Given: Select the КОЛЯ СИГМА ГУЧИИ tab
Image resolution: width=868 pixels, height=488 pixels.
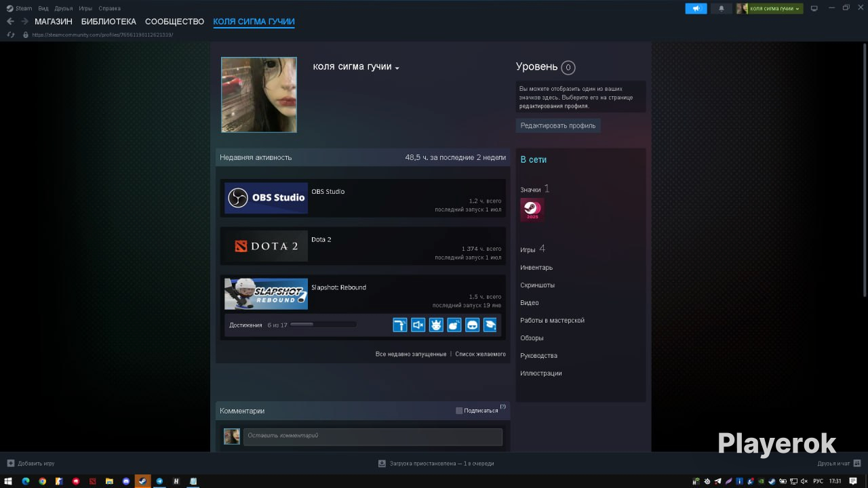Looking at the screenshot, I should [x=254, y=22].
